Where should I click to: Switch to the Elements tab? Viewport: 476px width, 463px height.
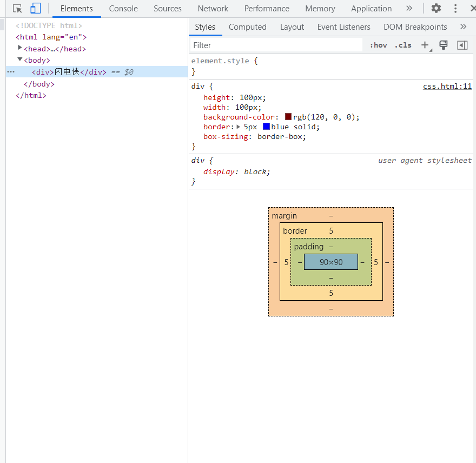(x=76, y=9)
